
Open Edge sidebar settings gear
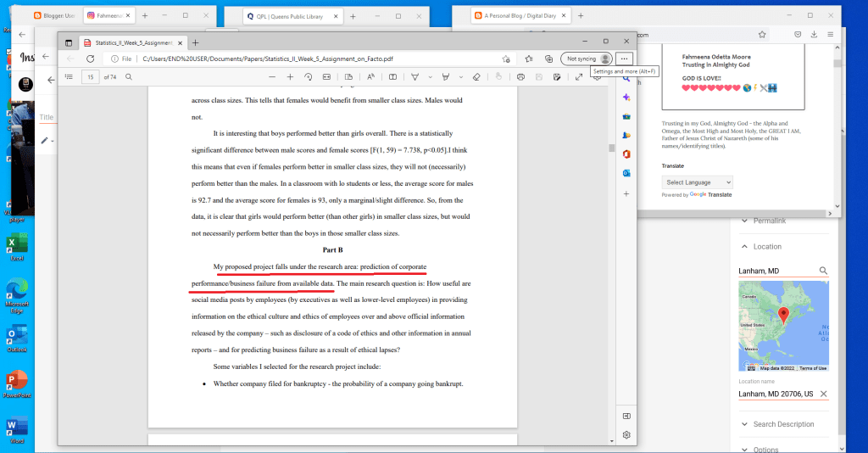tap(626, 434)
